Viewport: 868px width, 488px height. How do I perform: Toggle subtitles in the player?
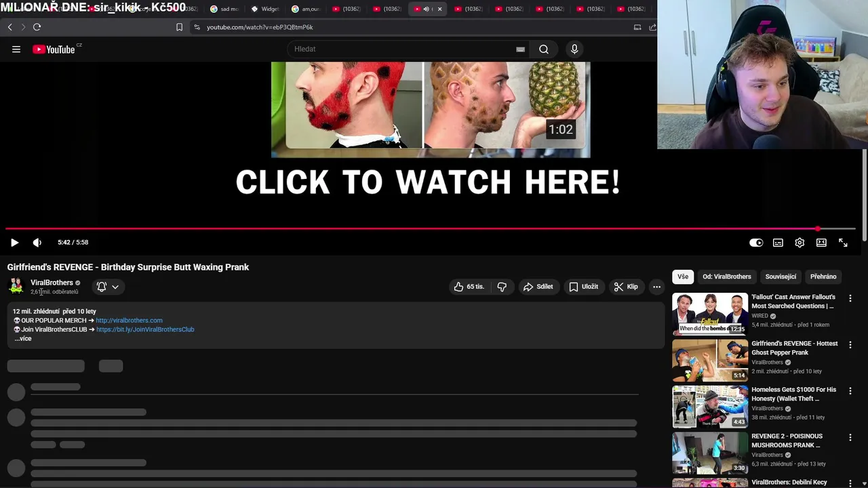tap(778, 243)
